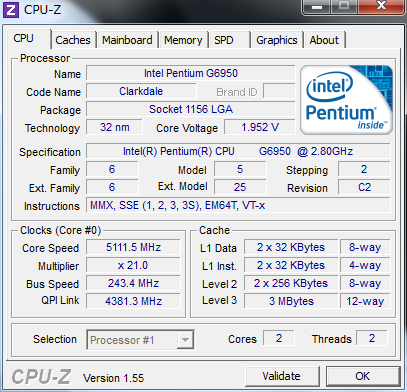The width and height of the screenshot is (407, 392).
Task: Click the Specification field G6950 @ 2.80GHz
Action: pyautogui.click(x=238, y=151)
